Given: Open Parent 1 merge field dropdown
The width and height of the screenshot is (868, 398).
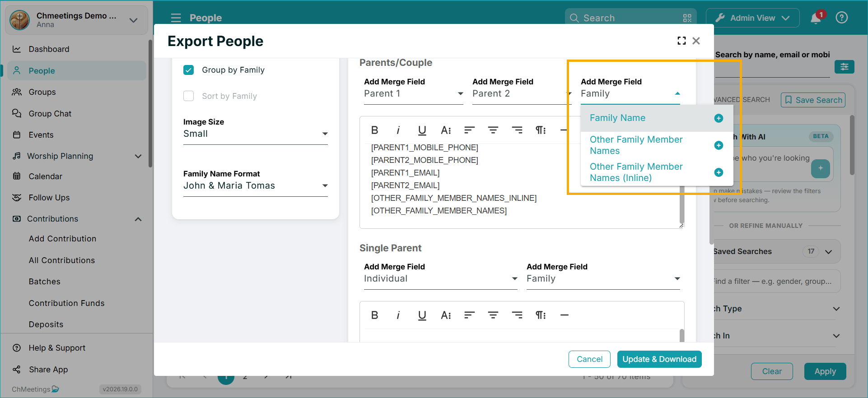Looking at the screenshot, I should click(x=414, y=94).
